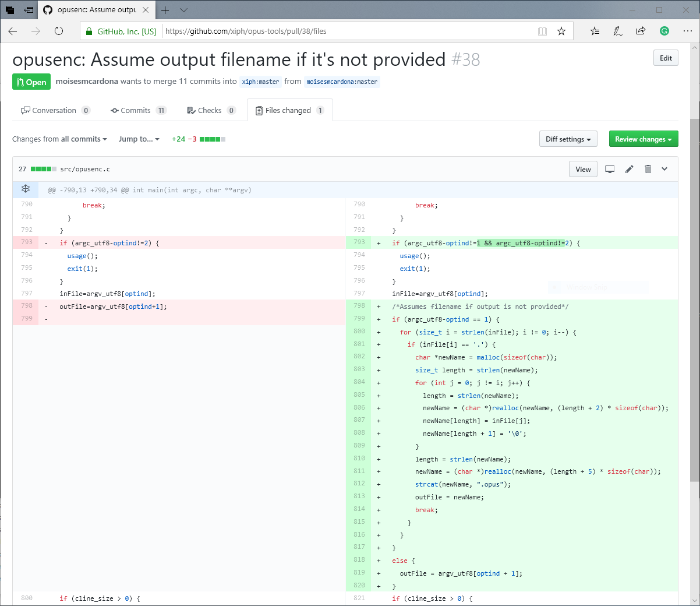This screenshot has height=606, width=700.
Task: Open the Favorites hub icon
Action: [595, 31]
